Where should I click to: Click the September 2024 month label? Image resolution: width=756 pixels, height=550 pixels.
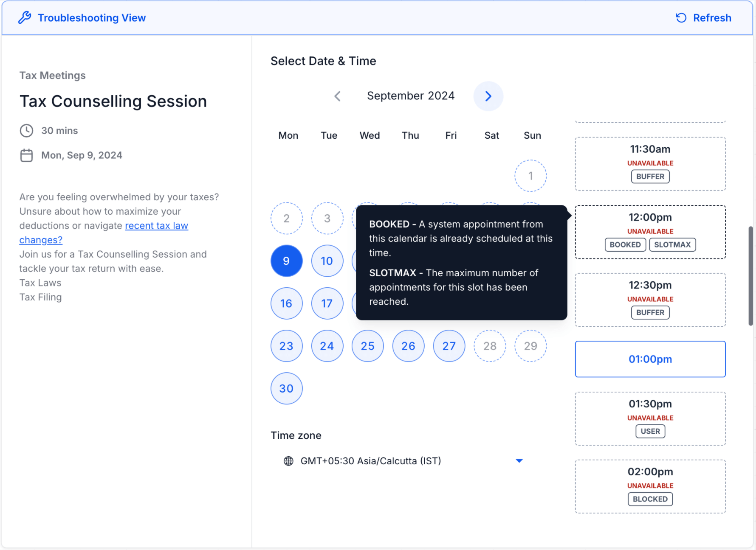[x=411, y=96]
